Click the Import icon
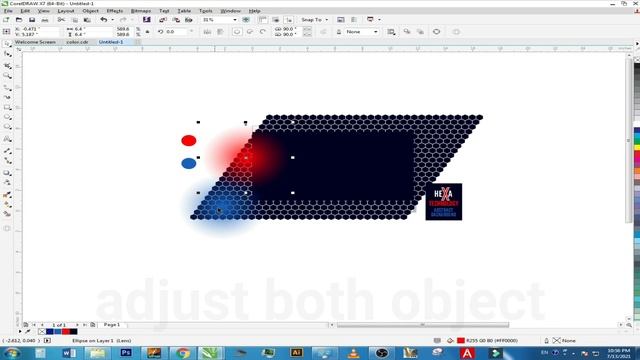Viewport: 640px width, 360px height. (162, 20)
